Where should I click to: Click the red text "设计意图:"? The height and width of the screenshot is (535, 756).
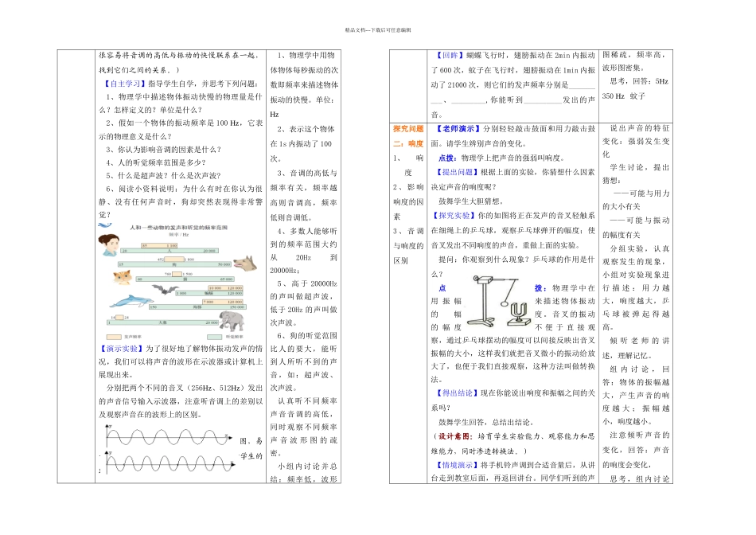[456, 436]
